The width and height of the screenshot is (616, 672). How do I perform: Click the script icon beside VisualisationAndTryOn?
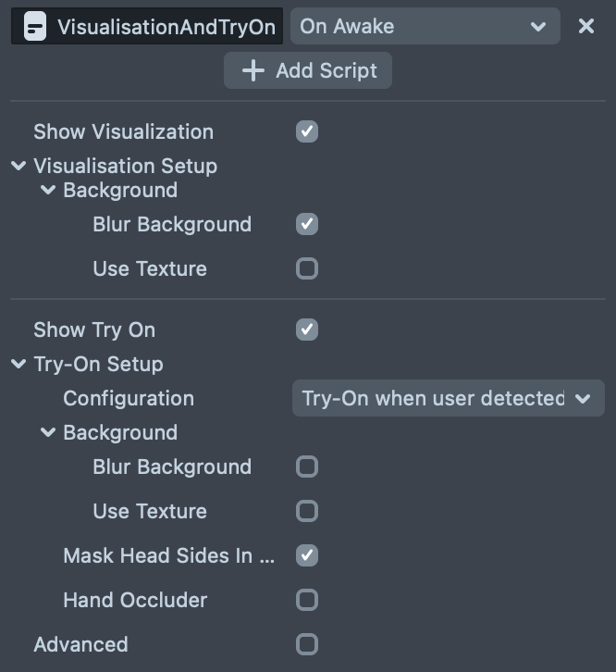click(x=34, y=27)
